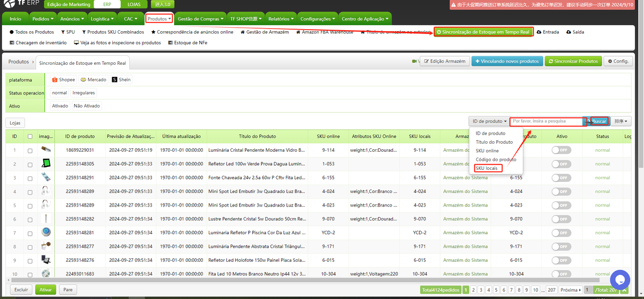Check the checkbox for row 3
Screen dimensions: 644x299
pyautogui.click(x=30, y=178)
